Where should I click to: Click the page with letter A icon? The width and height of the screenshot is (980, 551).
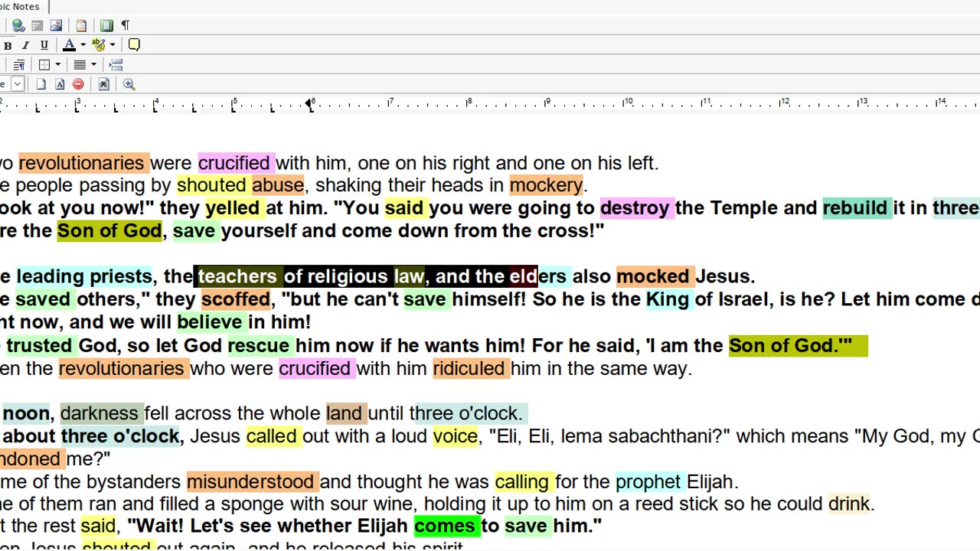60,84
